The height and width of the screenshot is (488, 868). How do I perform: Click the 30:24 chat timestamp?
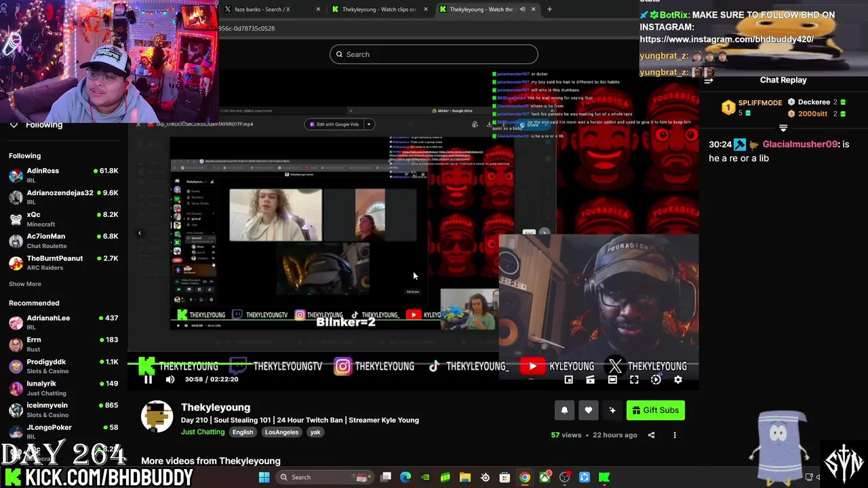(720, 144)
